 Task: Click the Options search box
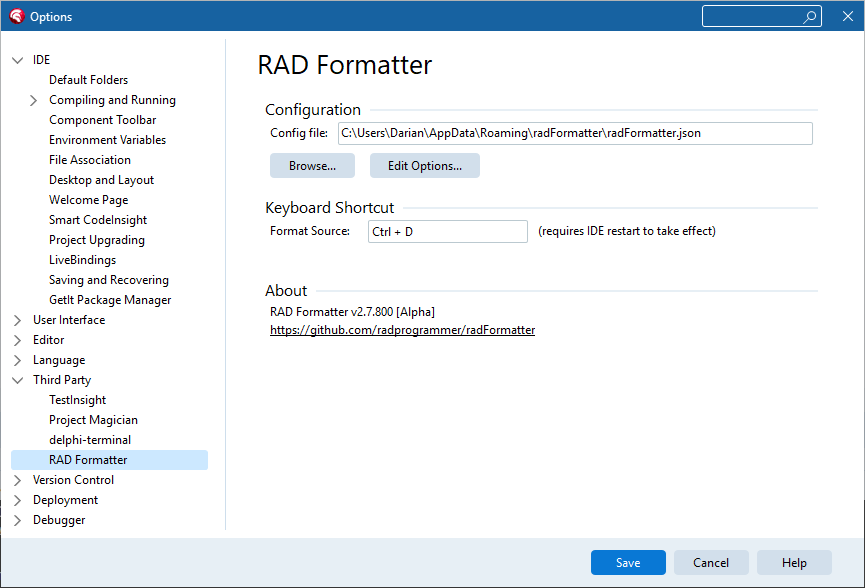click(761, 17)
